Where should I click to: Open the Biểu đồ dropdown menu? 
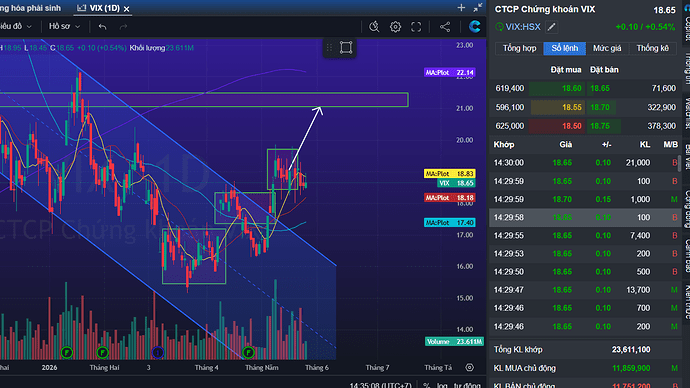(x=16, y=26)
